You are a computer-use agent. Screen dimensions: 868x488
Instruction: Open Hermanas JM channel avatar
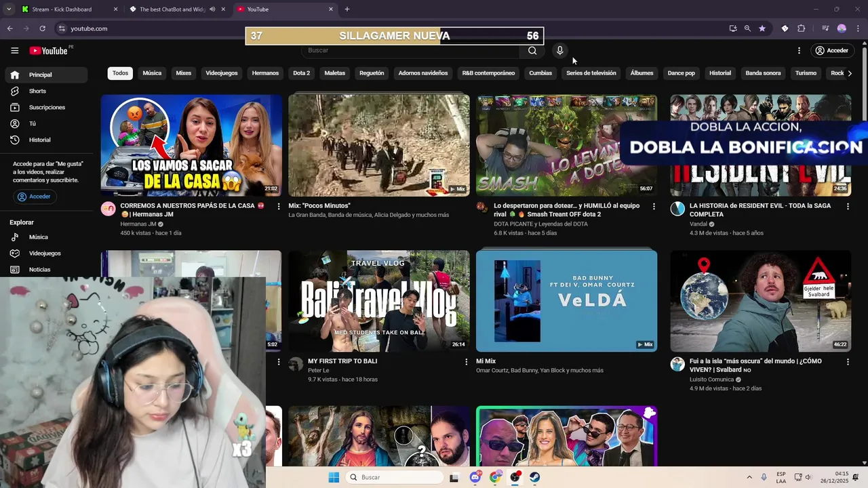click(x=108, y=208)
